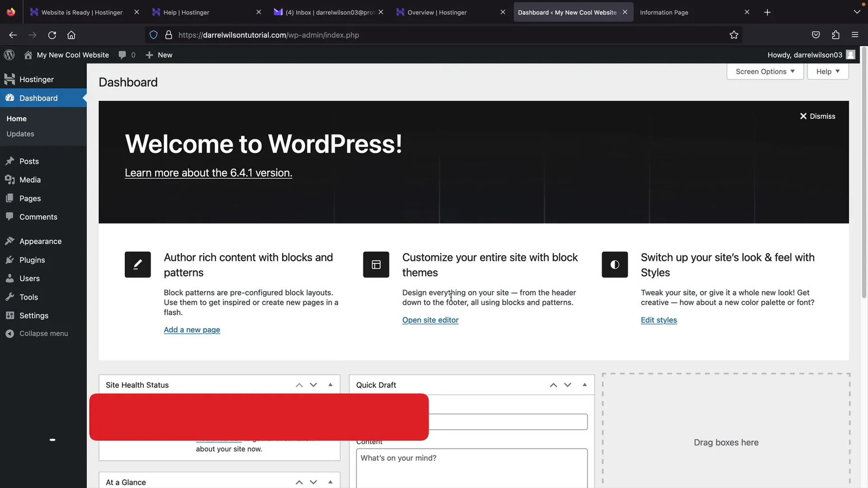Click Edit styles link

tap(659, 320)
